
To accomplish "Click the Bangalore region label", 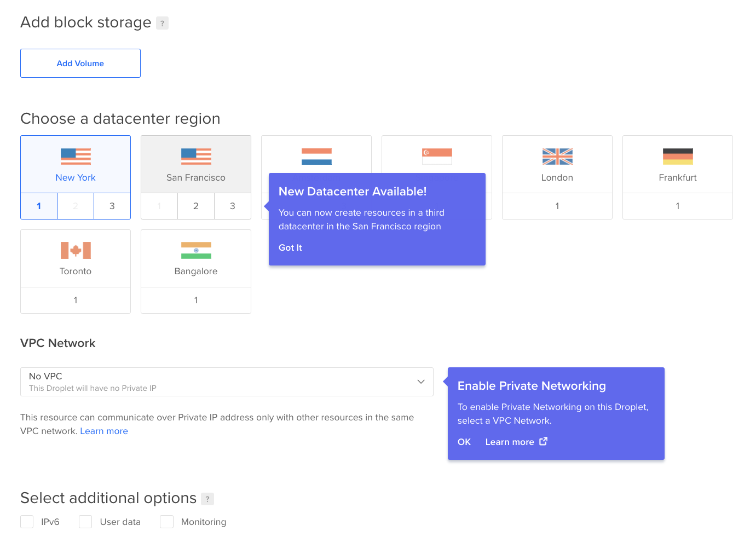I will click(x=196, y=272).
